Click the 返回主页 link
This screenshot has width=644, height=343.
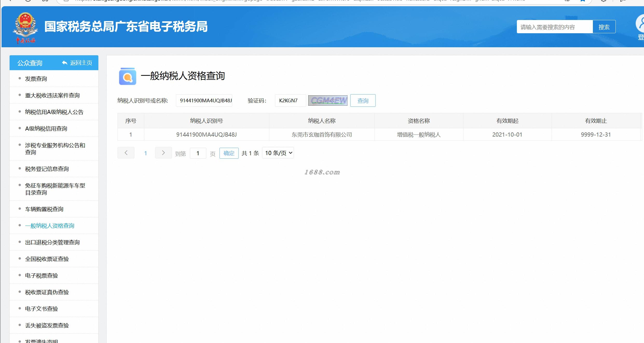(x=81, y=63)
